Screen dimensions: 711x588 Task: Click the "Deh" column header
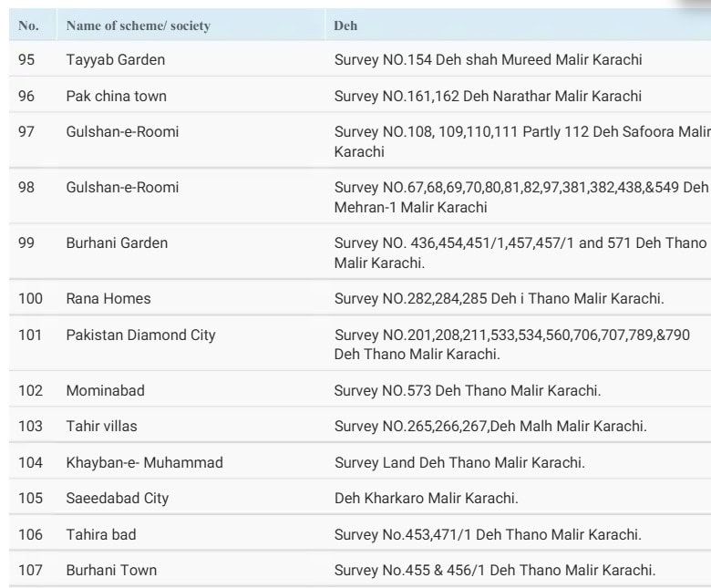[x=345, y=26]
